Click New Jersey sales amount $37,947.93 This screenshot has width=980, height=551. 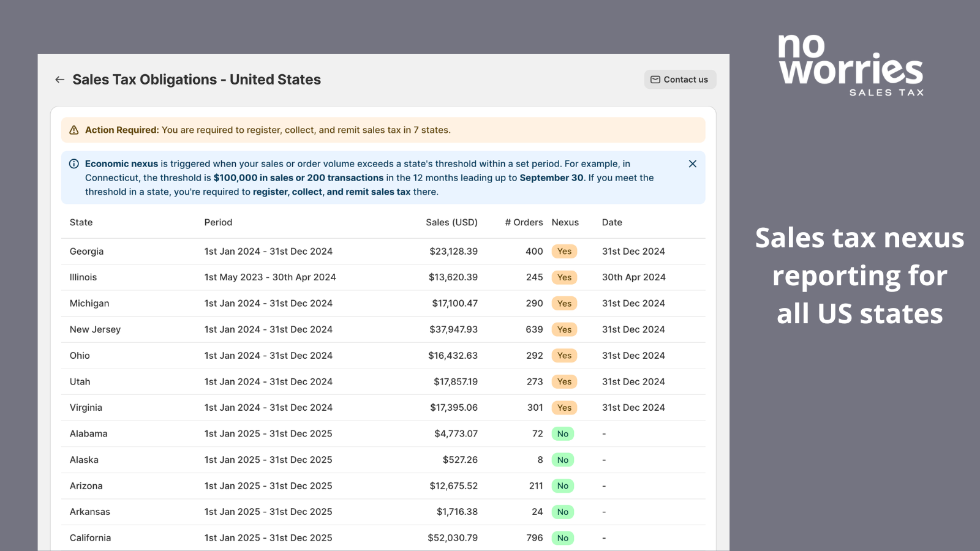pos(454,329)
